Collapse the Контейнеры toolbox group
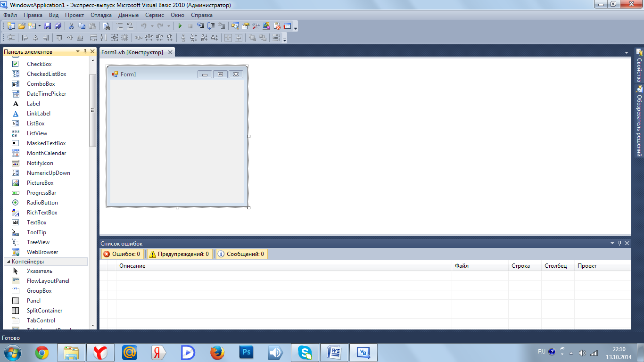This screenshot has width=644, height=362. pyautogui.click(x=8, y=262)
